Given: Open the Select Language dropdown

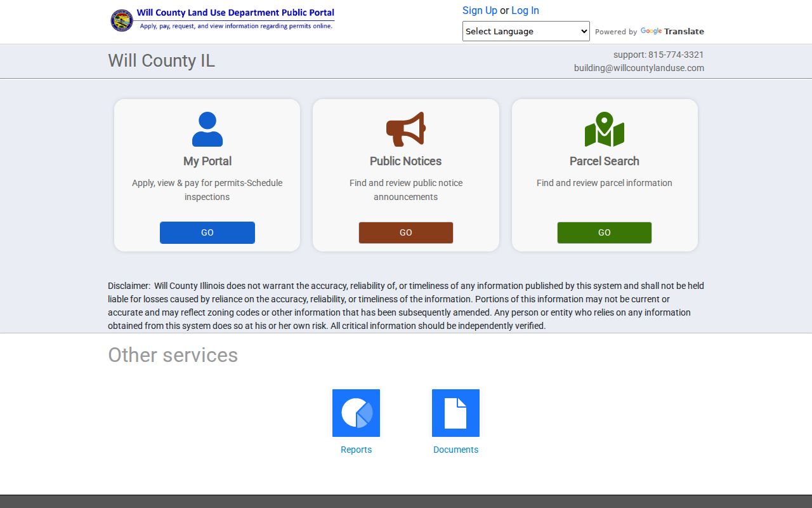Looking at the screenshot, I should click(x=526, y=31).
